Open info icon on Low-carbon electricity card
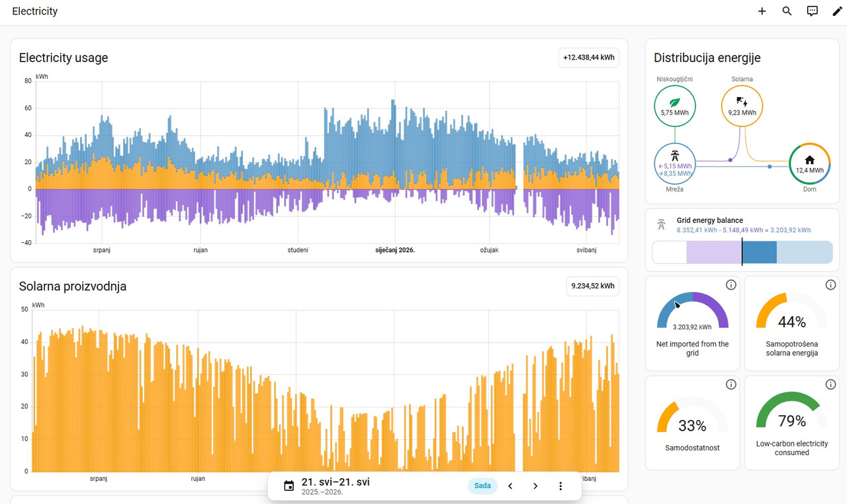 (830, 384)
